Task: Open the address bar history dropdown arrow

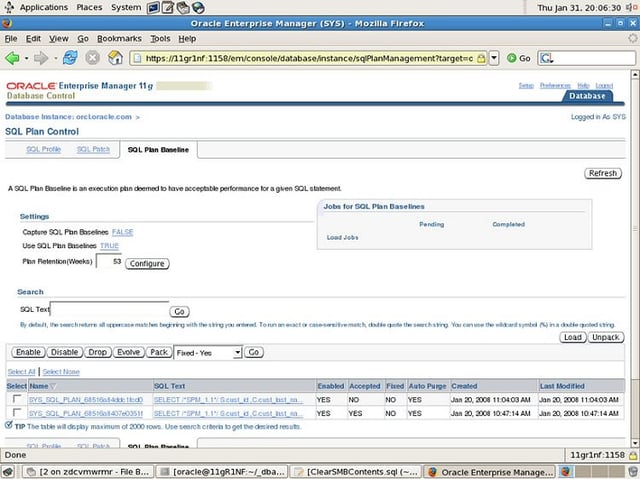Action: click(494, 58)
